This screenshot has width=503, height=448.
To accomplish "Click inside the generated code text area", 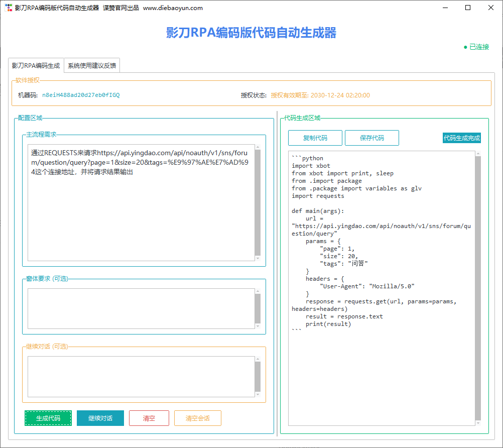I will click(382, 288).
